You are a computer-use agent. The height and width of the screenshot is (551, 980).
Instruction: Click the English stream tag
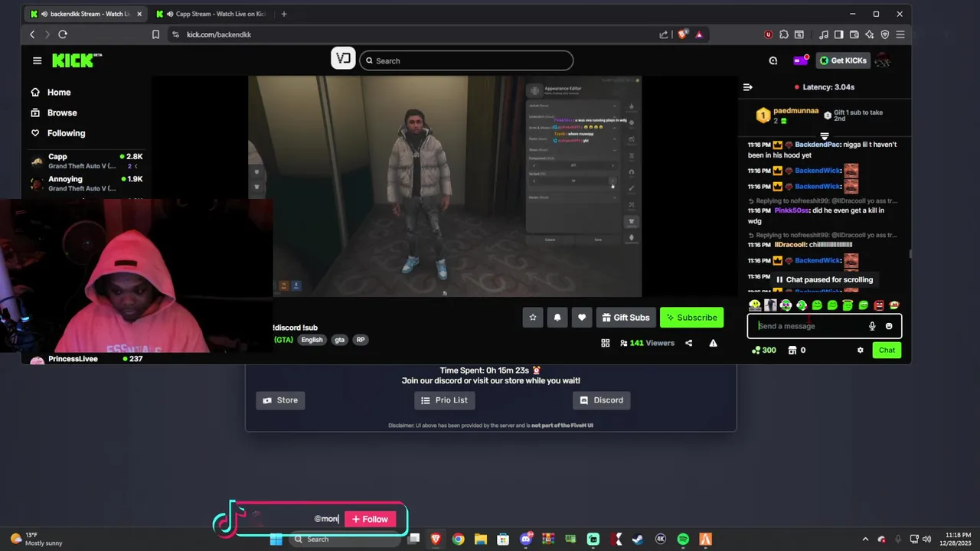[312, 340]
